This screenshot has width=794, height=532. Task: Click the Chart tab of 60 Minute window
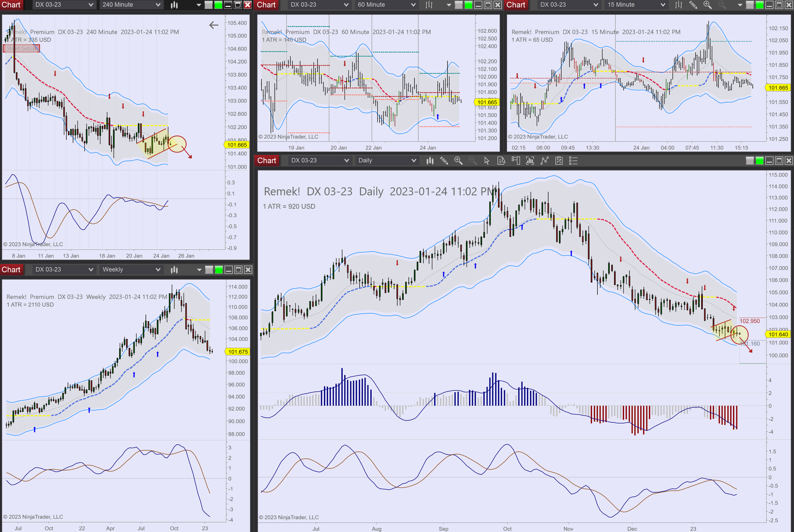[266, 5]
